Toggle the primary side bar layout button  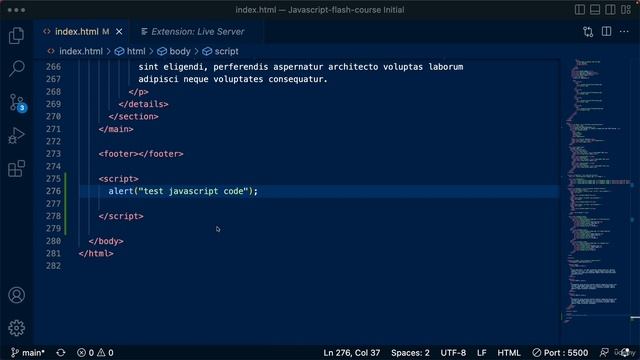pos(580,10)
